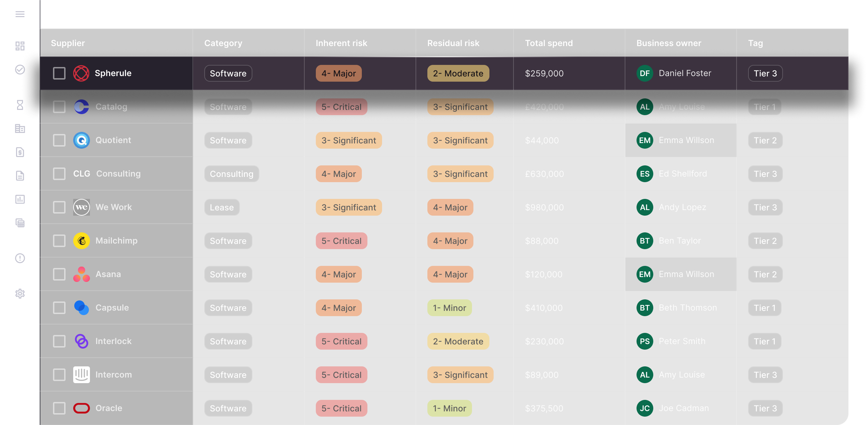Click Peter Smith's PS avatar
Screen dimensions: 868x425
point(645,341)
